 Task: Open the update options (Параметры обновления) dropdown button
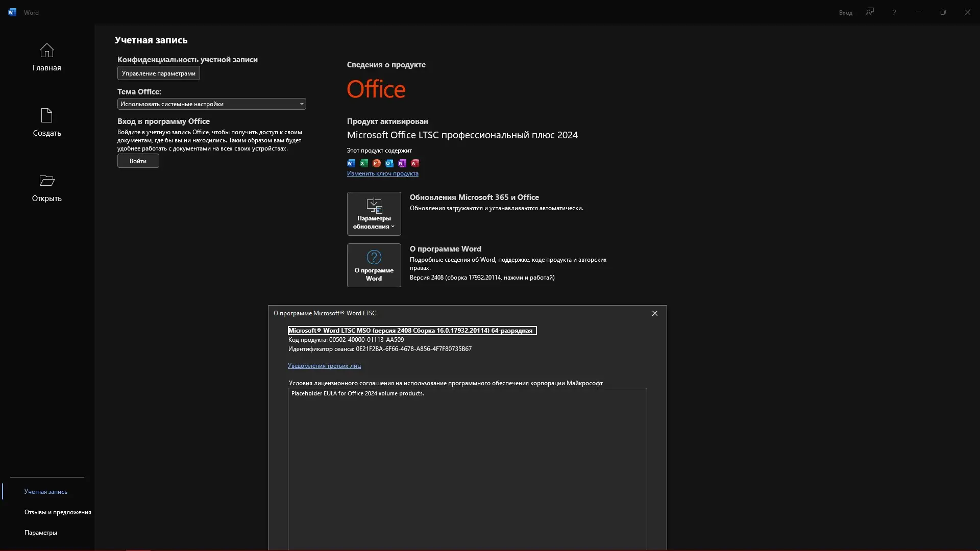tap(374, 214)
